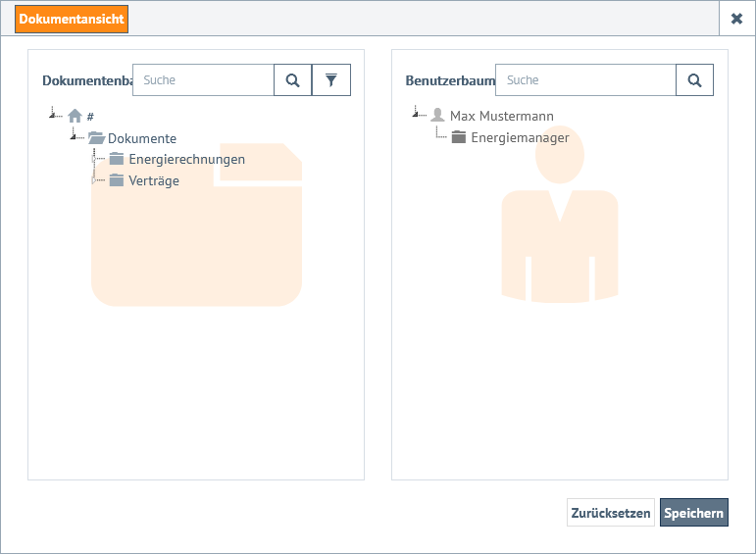Click the Speichern button

pyautogui.click(x=693, y=513)
